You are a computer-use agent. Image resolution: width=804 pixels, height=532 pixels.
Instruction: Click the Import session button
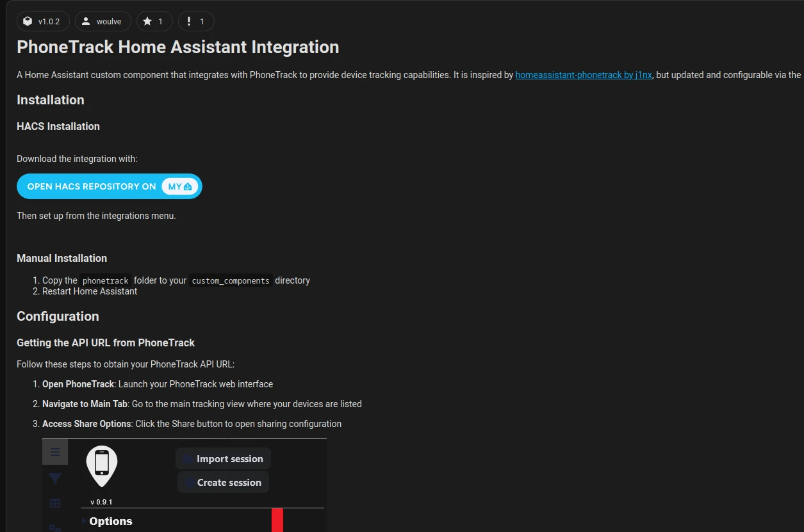223,458
